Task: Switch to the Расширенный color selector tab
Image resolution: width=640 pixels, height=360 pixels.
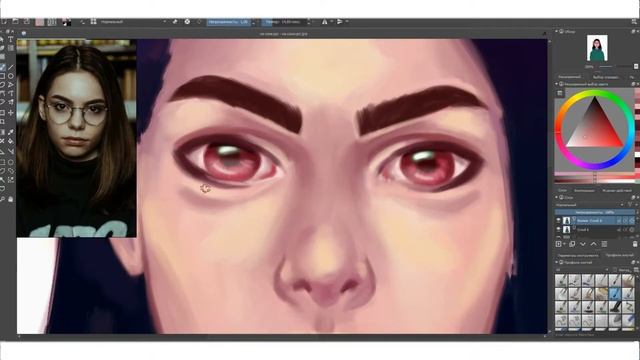Action: pyautogui.click(x=569, y=77)
